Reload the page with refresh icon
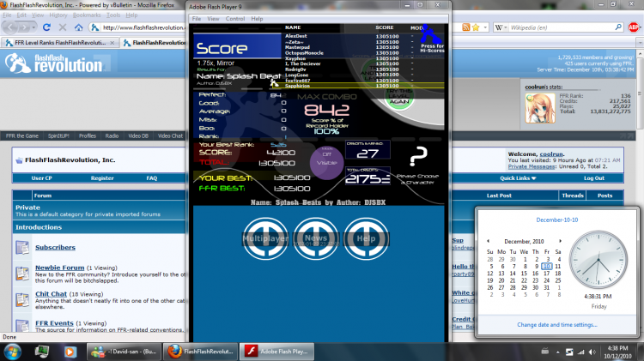This screenshot has width=644, height=361. [46, 27]
